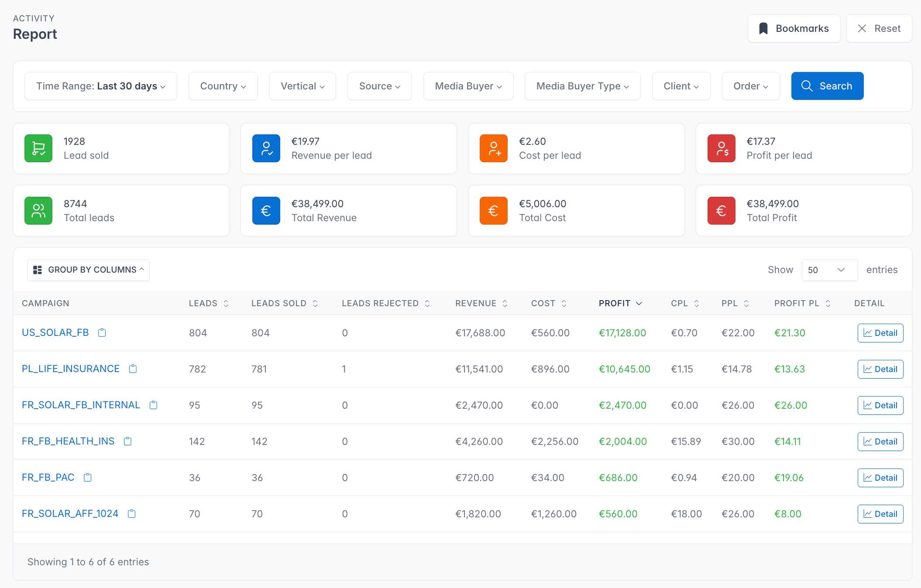Copy the PL_LIFE_INSURANCE campaign name icon
Viewport: 921px width, 588px height.
pyautogui.click(x=133, y=369)
